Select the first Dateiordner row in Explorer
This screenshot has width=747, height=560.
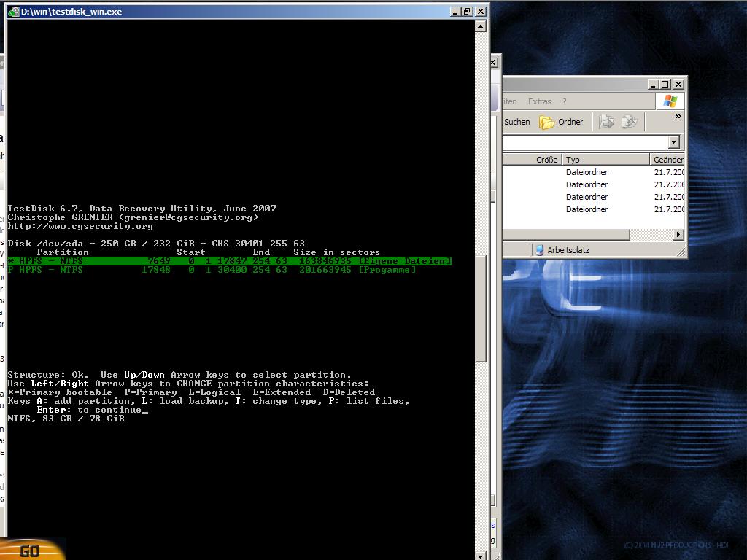point(594,172)
